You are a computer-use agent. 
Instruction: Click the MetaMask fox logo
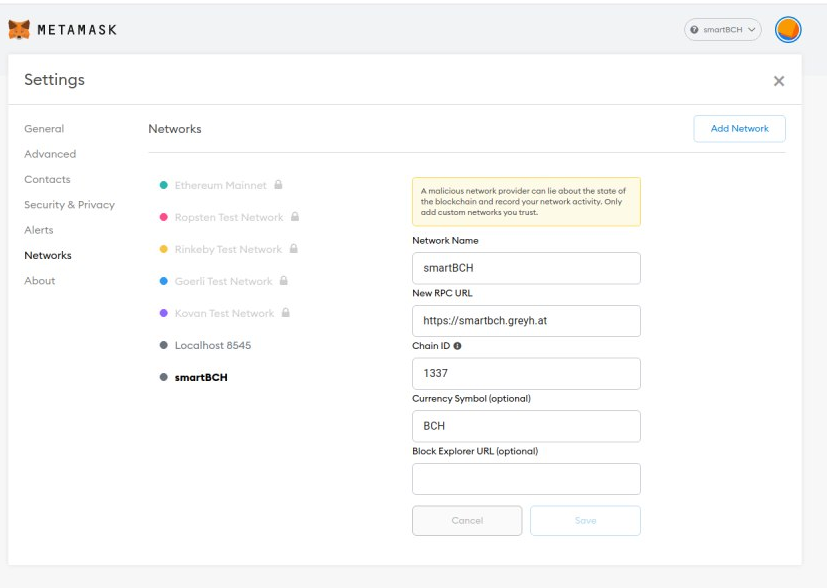coord(19,30)
